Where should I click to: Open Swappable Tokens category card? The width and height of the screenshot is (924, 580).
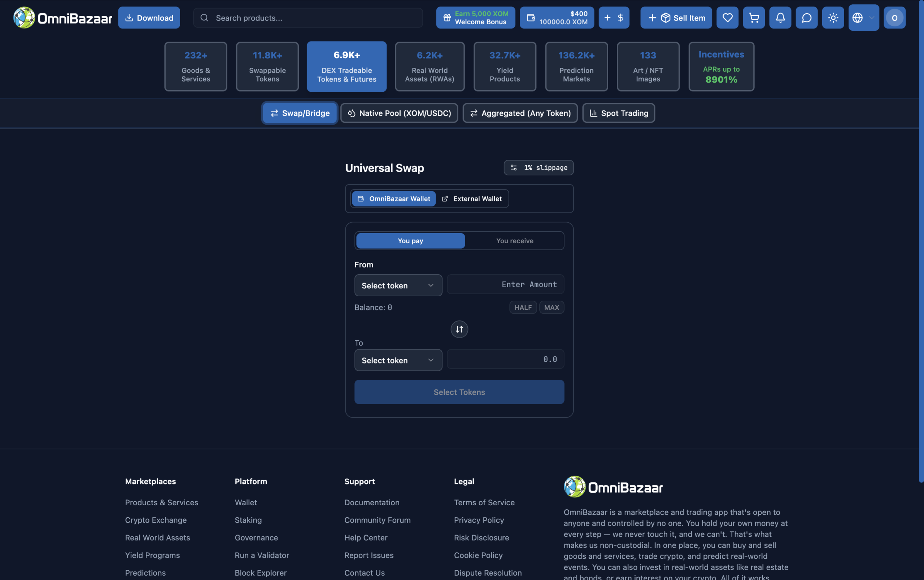tap(267, 66)
